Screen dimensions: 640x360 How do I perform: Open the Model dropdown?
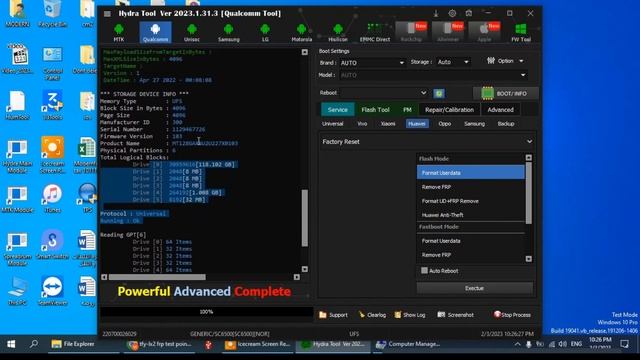[x=433, y=75]
